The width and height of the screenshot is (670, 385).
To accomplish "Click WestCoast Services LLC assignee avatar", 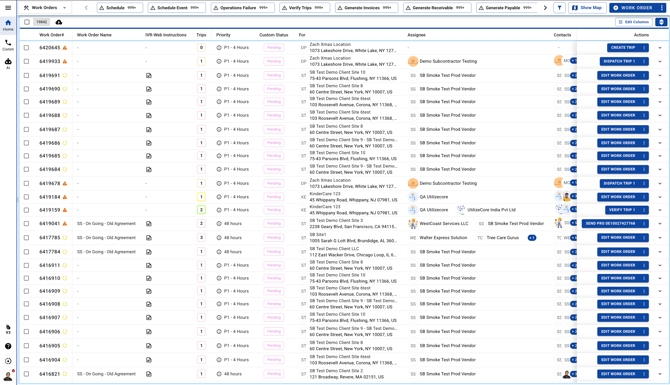I will 413,223.
